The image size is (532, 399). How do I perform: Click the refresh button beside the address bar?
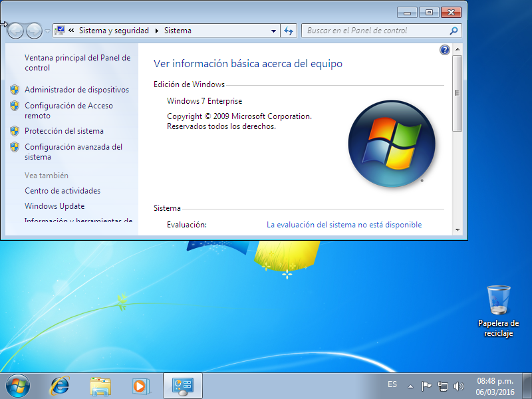(289, 31)
